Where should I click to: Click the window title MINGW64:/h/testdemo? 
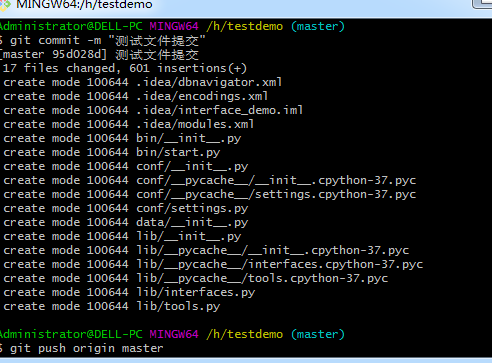click(84, 5)
